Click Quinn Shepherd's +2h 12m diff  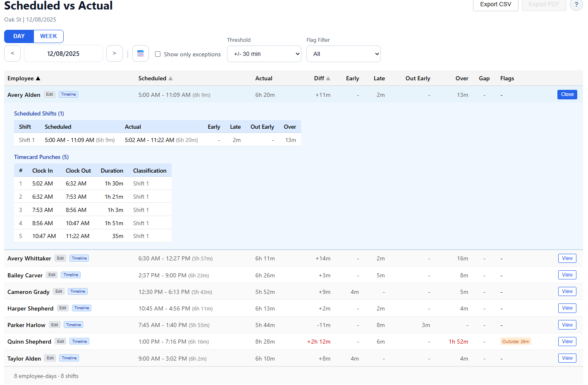pos(319,342)
